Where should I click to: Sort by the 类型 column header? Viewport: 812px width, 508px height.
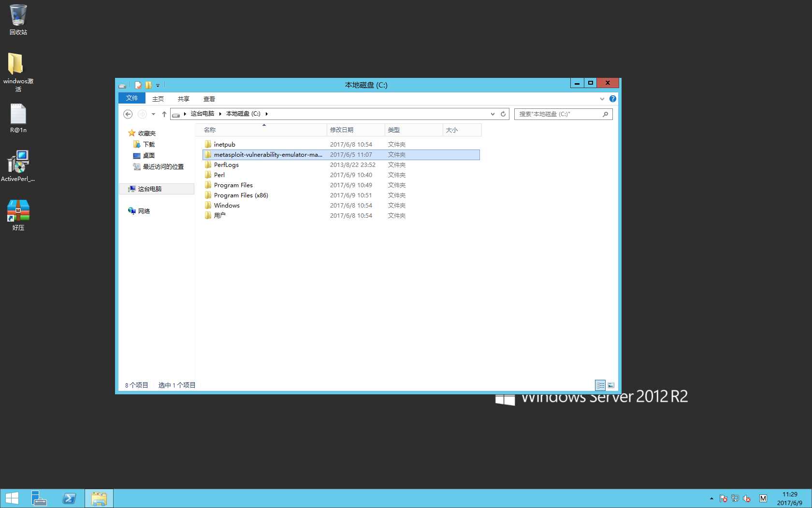(x=414, y=130)
